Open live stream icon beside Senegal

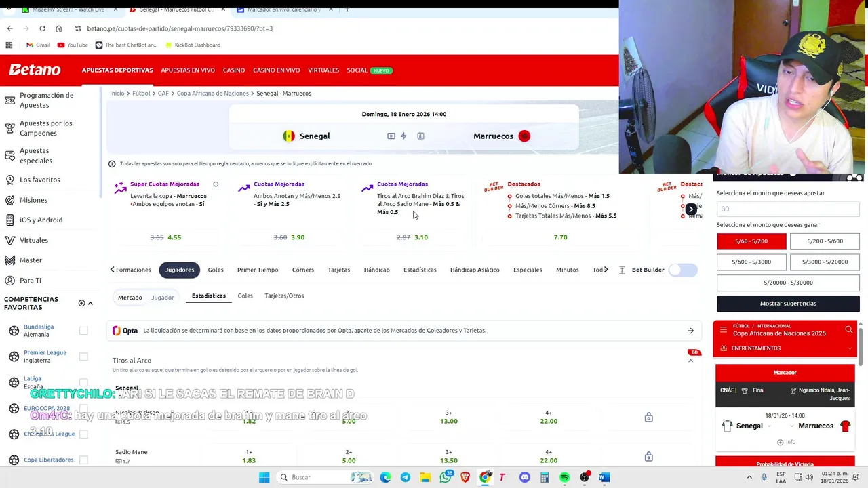coord(391,136)
